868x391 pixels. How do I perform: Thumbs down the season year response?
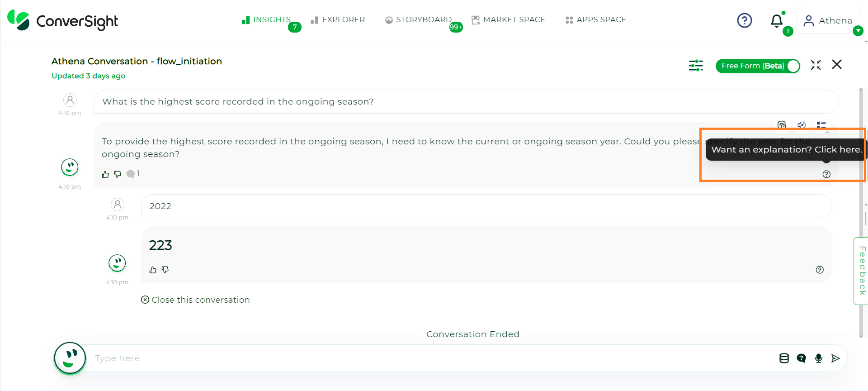tap(118, 174)
